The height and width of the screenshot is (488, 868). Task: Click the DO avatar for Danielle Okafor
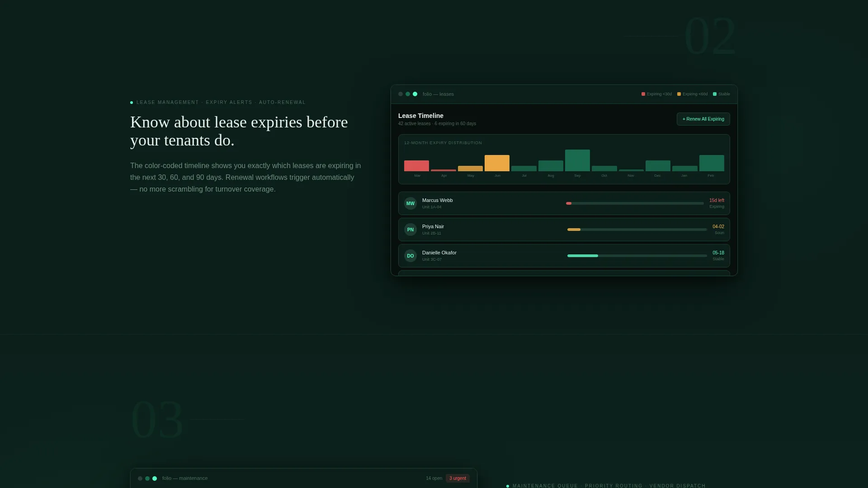click(410, 256)
